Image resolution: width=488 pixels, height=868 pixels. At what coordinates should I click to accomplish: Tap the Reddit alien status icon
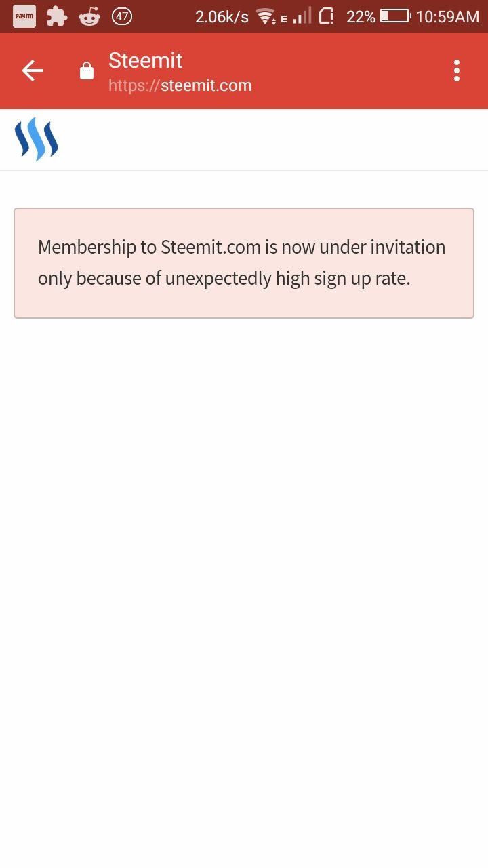click(x=89, y=17)
